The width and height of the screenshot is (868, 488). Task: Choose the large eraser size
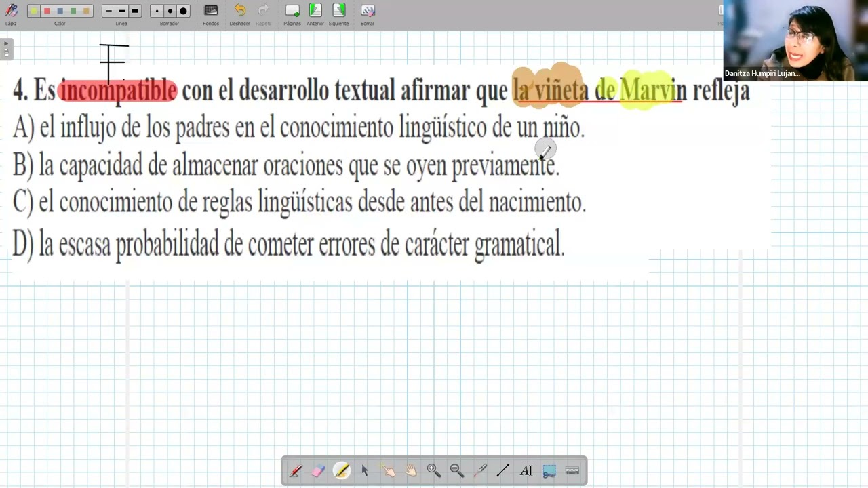pos(183,11)
